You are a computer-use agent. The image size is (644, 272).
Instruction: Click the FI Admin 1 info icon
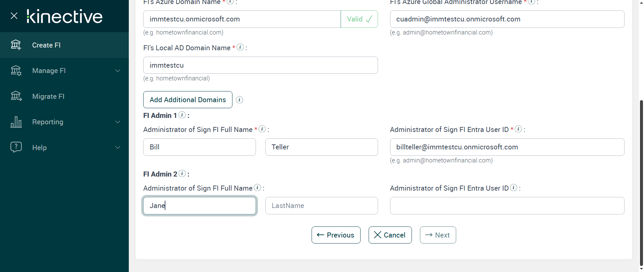tap(182, 115)
